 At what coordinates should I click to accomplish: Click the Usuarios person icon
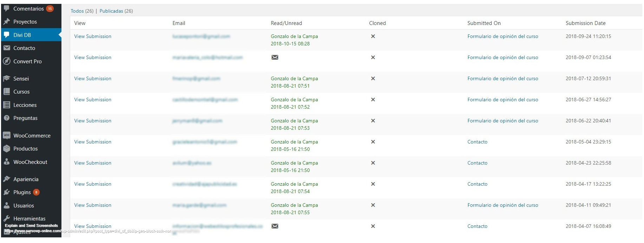[x=6, y=205]
